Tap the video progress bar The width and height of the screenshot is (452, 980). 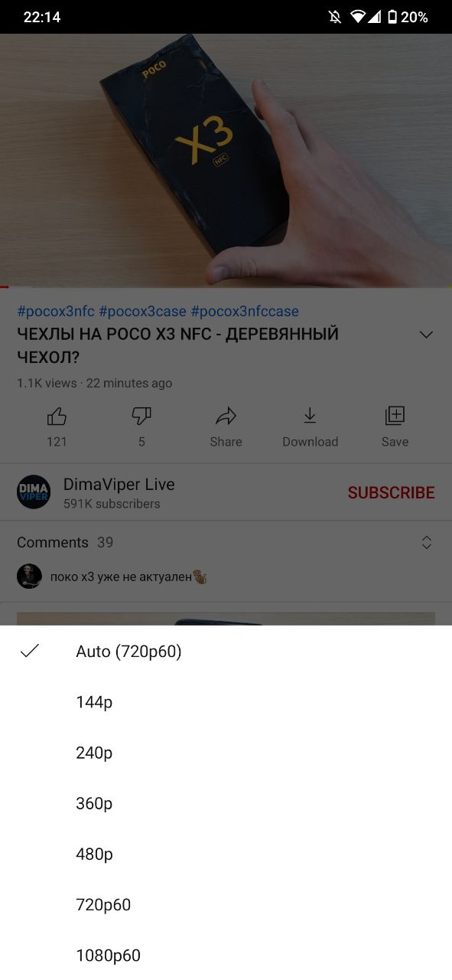click(x=226, y=287)
